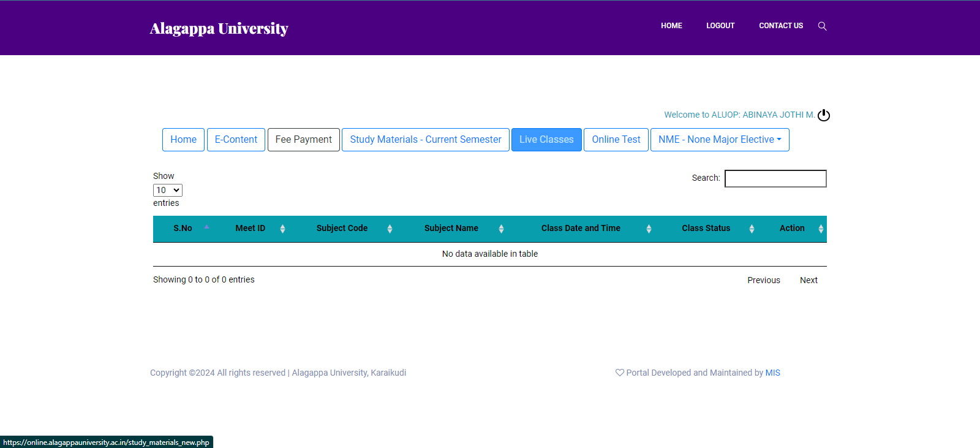Screen dimensions: 980x448
Task: Sort by Class Date and Time arrows
Action: tap(649, 229)
